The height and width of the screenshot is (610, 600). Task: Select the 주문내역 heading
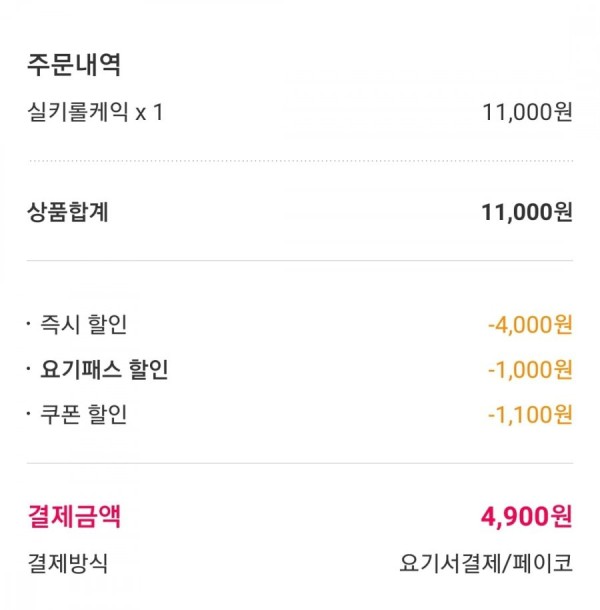click(x=74, y=65)
